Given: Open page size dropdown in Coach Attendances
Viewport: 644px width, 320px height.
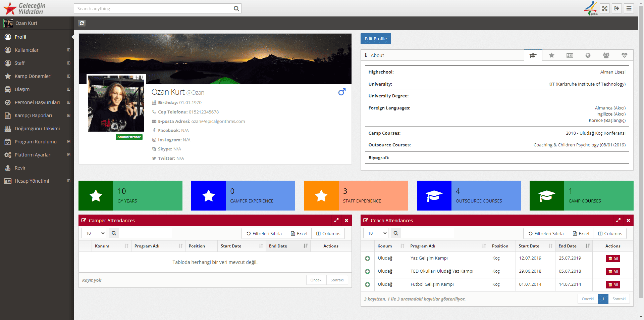Looking at the screenshot, I should pyautogui.click(x=376, y=233).
